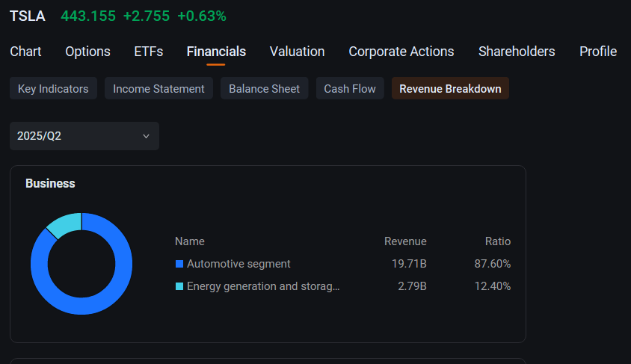Screen dimensions: 631x364
Task: Select the Energy generation and storage row
Action: coord(343,286)
